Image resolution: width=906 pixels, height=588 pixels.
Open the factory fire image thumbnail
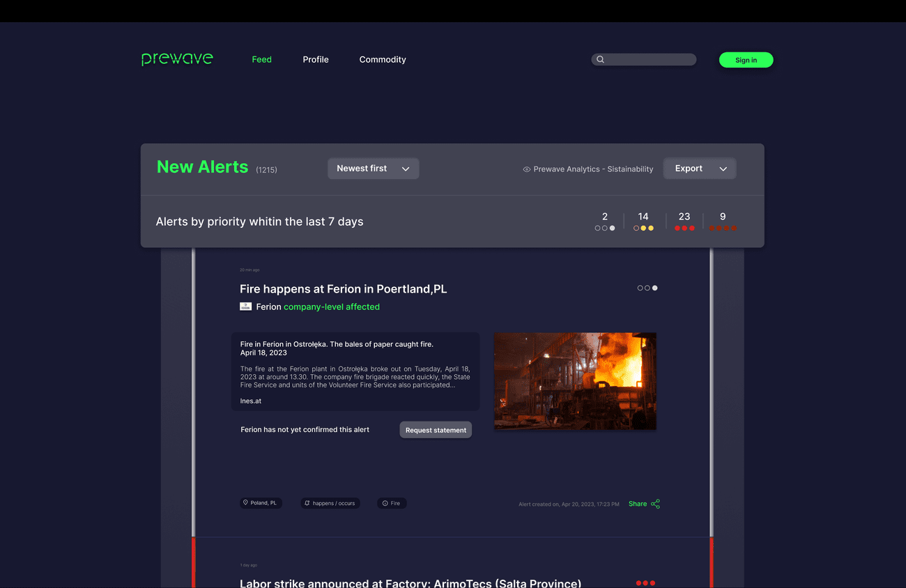tap(575, 381)
